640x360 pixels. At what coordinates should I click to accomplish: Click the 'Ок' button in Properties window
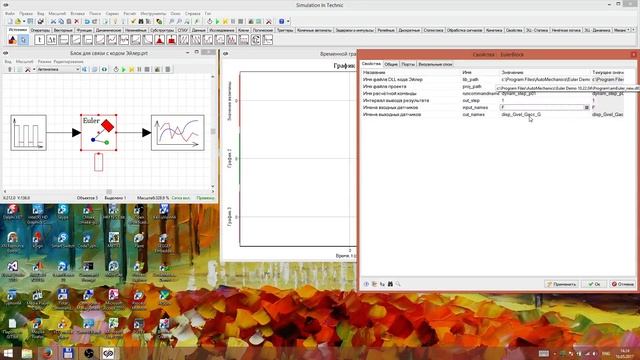point(594,284)
